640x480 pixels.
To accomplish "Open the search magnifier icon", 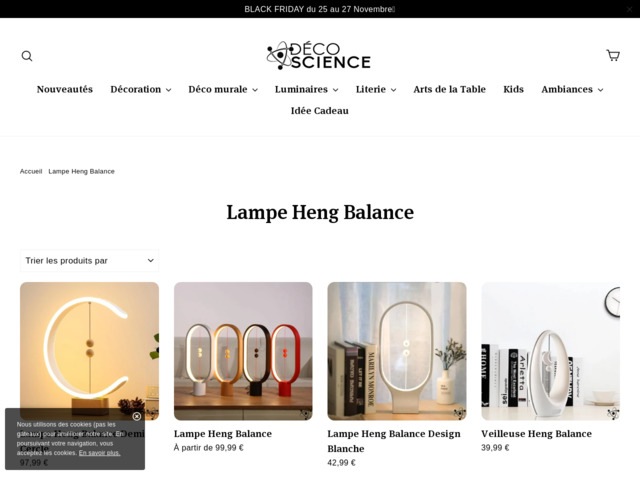I will point(27,56).
